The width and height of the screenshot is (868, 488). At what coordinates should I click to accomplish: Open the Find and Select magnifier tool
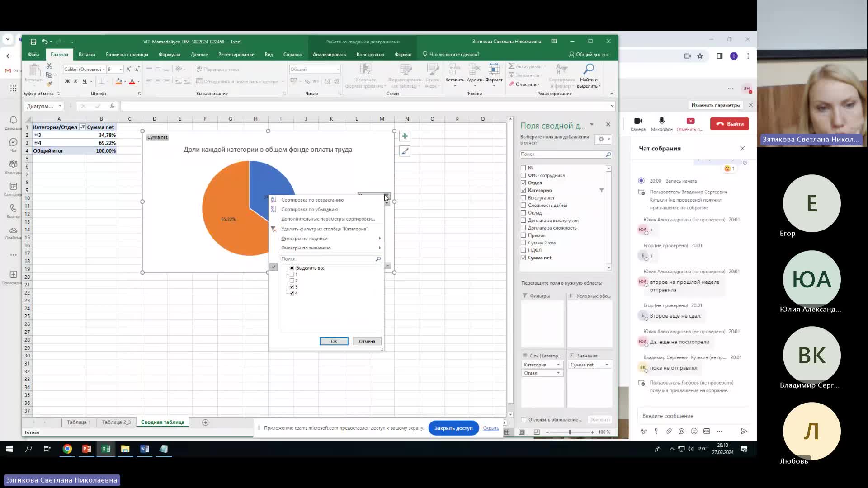(x=589, y=69)
